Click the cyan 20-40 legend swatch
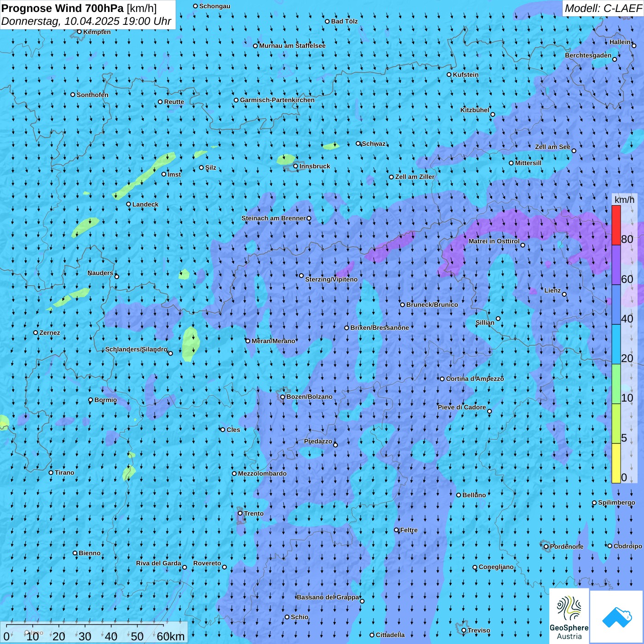 pyautogui.click(x=616, y=345)
